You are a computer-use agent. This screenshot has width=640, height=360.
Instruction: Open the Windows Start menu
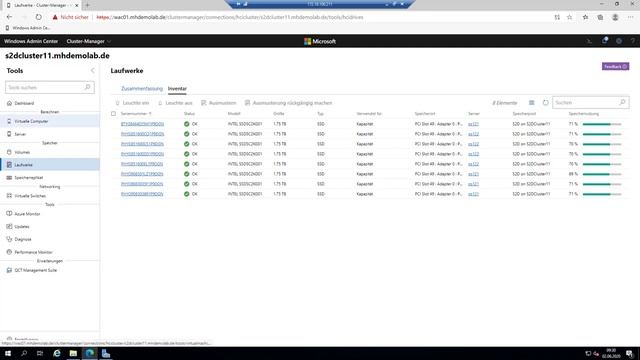(x=8, y=353)
